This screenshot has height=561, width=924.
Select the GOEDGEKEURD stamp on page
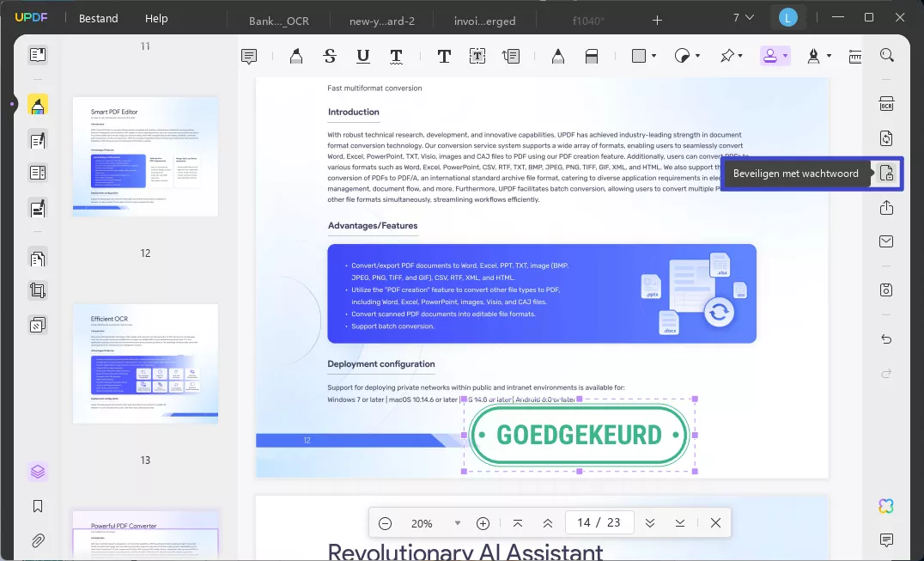580,436
